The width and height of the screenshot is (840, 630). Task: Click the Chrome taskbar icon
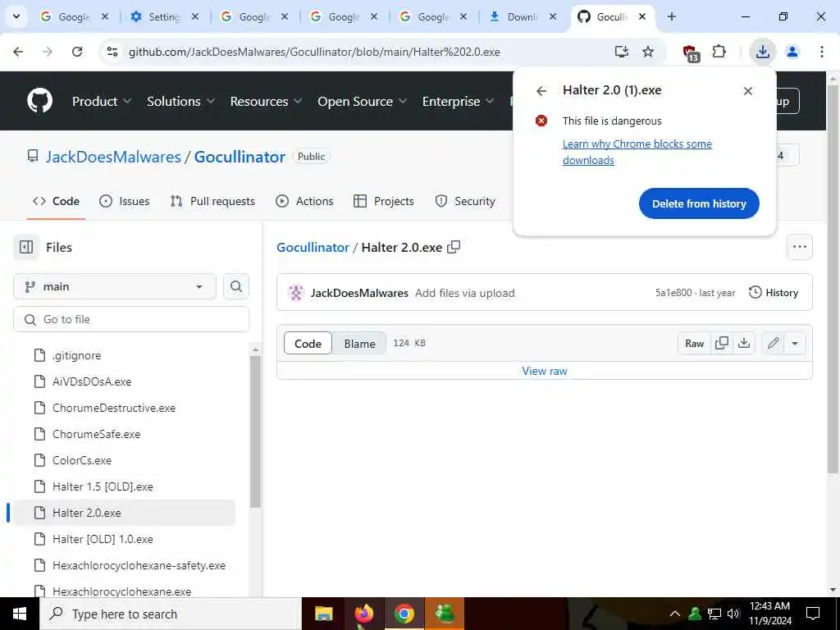point(404,614)
